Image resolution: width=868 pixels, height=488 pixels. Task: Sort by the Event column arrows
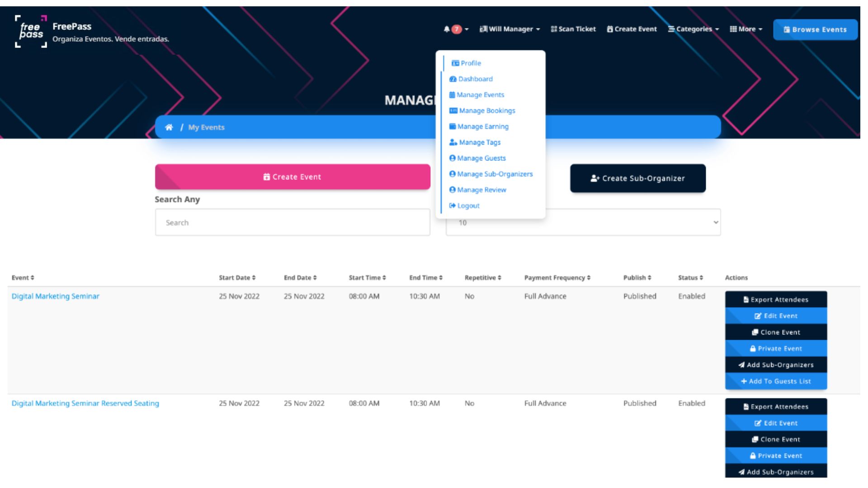[x=33, y=278]
